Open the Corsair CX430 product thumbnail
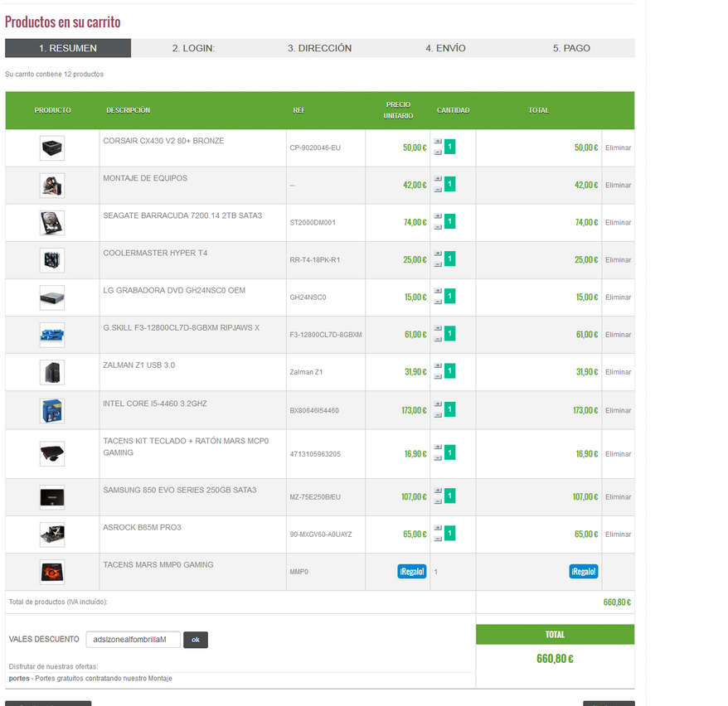The height and width of the screenshot is (706, 728). point(52,148)
